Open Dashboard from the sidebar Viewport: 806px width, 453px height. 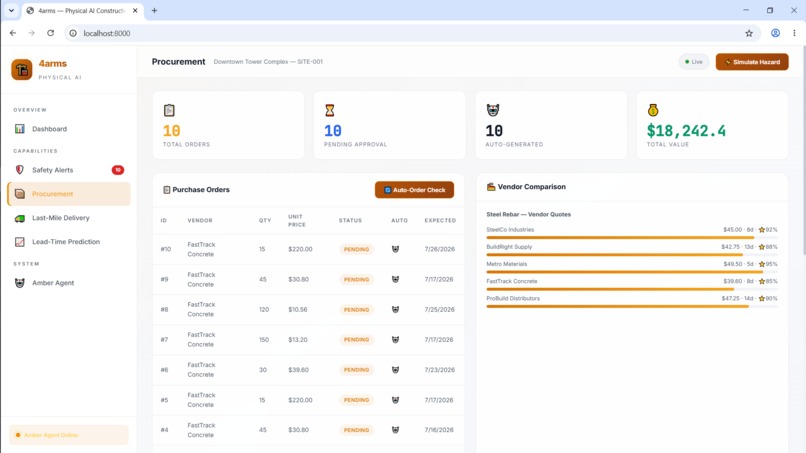pos(69,129)
